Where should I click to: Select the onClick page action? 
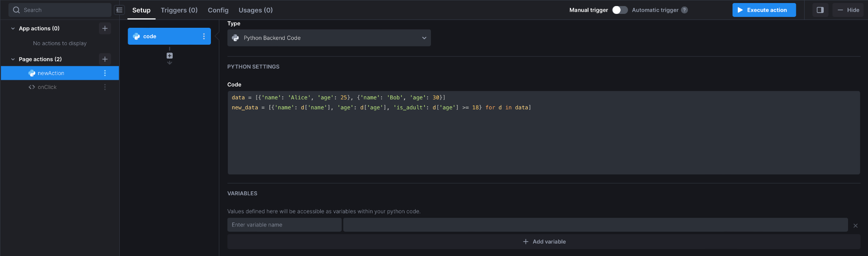pos(47,87)
